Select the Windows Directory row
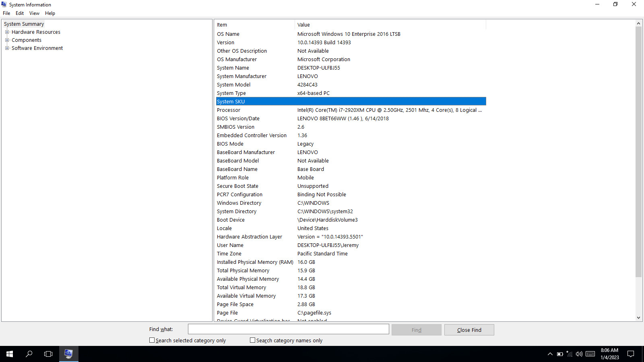This screenshot has height=362, width=644. [x=351, y=203]
